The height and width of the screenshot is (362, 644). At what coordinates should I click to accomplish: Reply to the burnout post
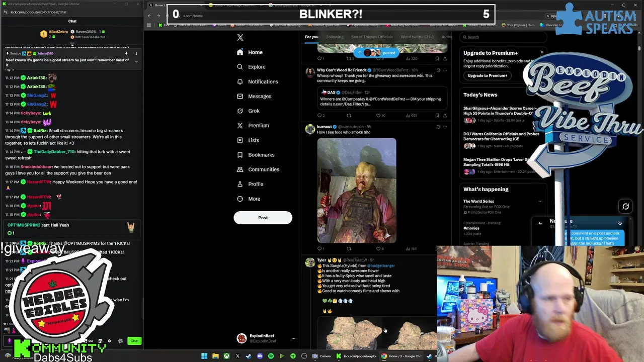coord(320,248)
